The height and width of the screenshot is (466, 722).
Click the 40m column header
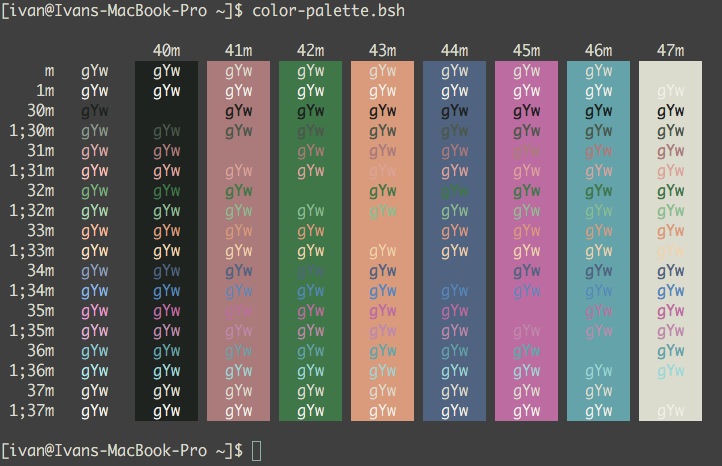167,50
